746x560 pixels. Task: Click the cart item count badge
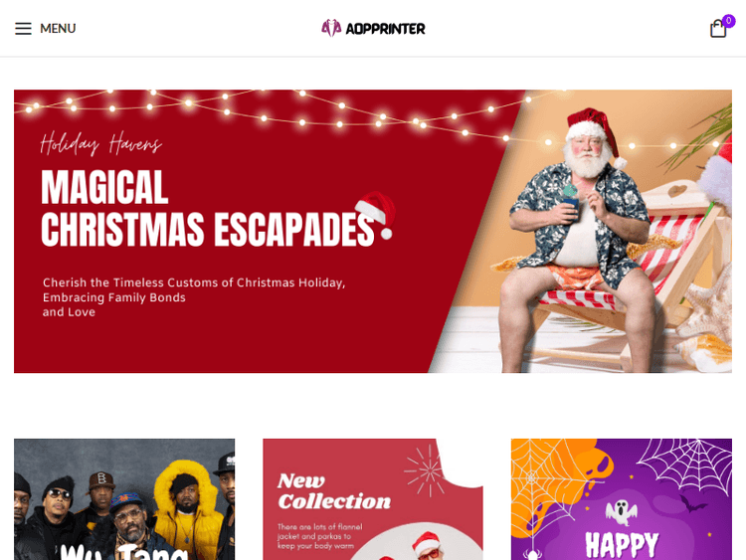click(x=728, y=21)
